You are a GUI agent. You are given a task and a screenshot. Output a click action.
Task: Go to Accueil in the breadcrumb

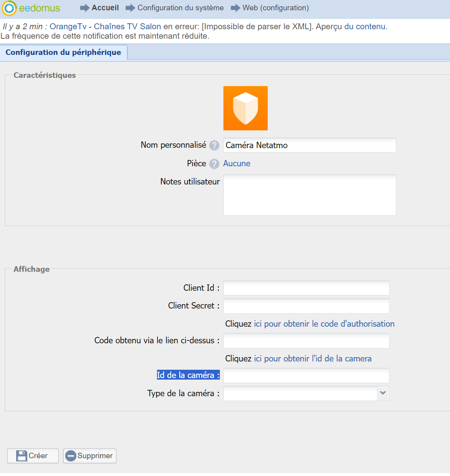[105, 8]
